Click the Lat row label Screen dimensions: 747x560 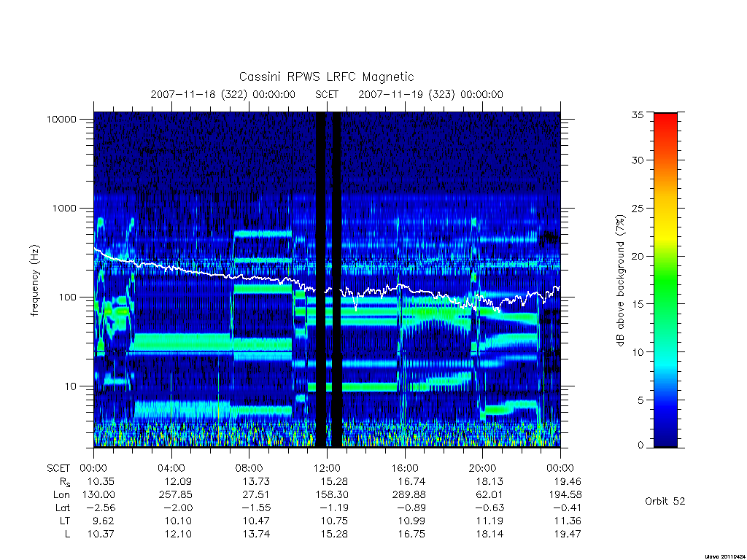[x=62, y=507]
